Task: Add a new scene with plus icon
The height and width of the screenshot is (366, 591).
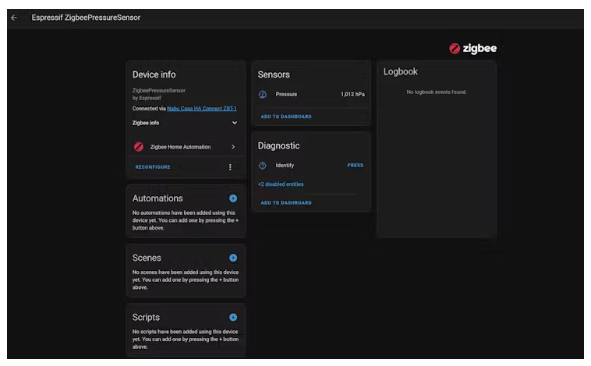Action: pyautogui.click(x=233, y=258)
